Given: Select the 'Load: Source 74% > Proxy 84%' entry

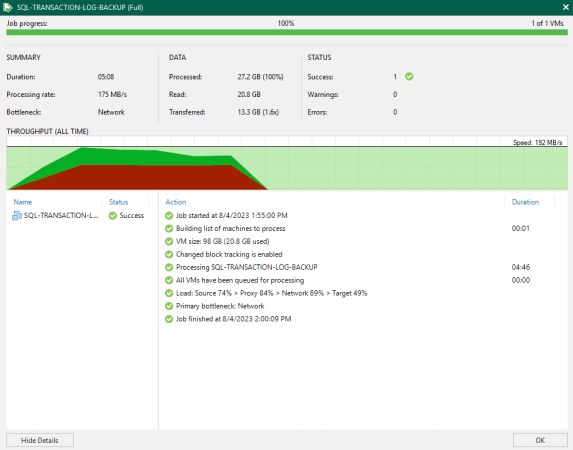Looking at the screenshot, I should pos(272,293).
